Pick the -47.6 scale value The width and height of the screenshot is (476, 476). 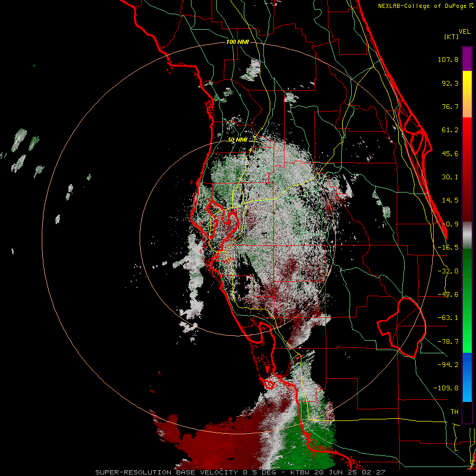[448, 295]
